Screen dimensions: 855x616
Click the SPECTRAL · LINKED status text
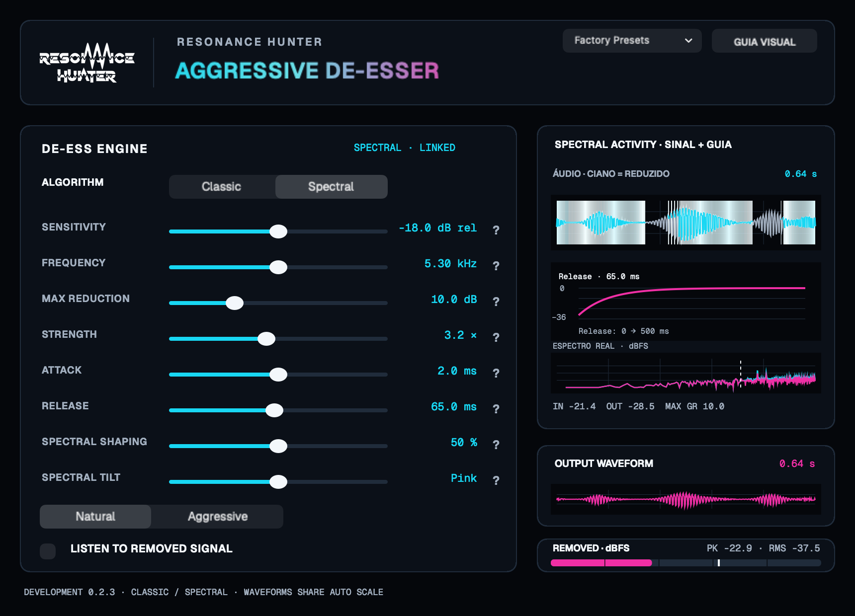[405, 148]
